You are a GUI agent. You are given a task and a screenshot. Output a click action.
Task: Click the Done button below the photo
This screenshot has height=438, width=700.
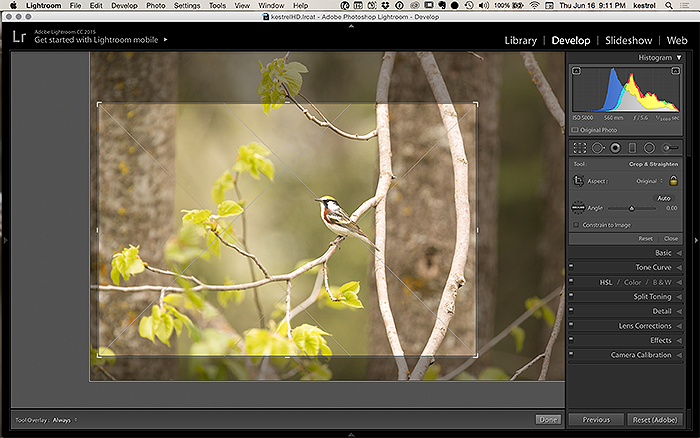pyautogui.click(x=547, y=420)
